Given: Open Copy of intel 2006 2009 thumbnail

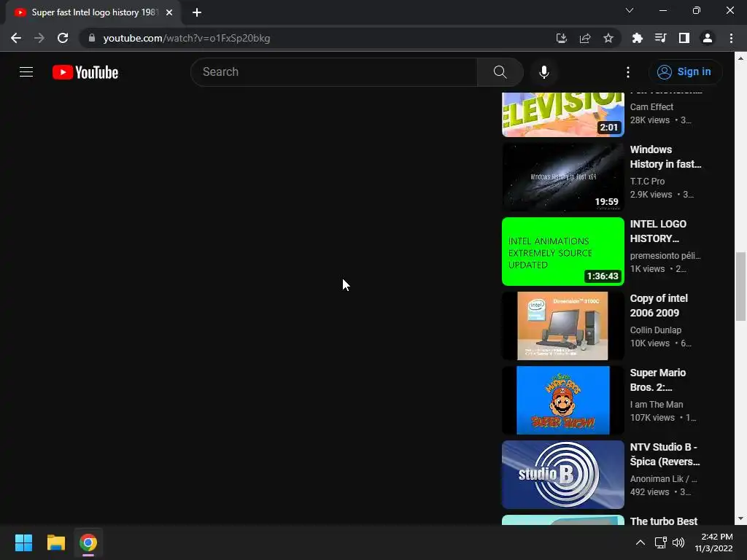Looking at the screenshot, I should pos(563,326).
